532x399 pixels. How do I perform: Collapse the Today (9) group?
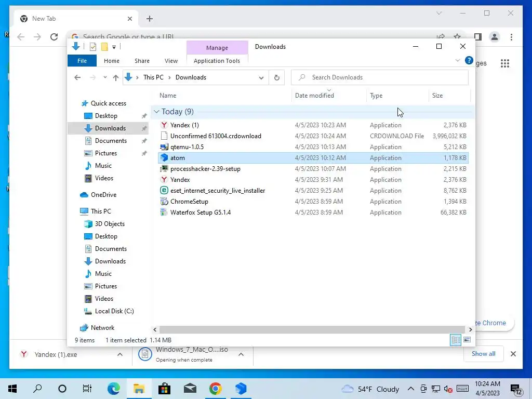(x=156, y=112)
